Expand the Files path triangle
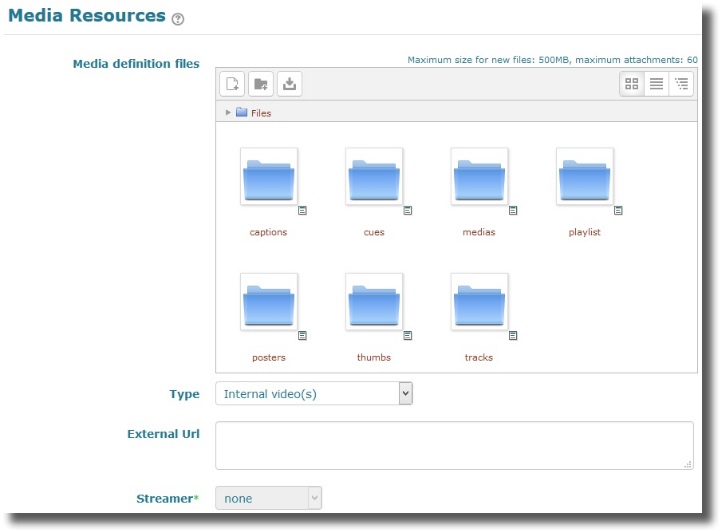 (x=228, y=113)
